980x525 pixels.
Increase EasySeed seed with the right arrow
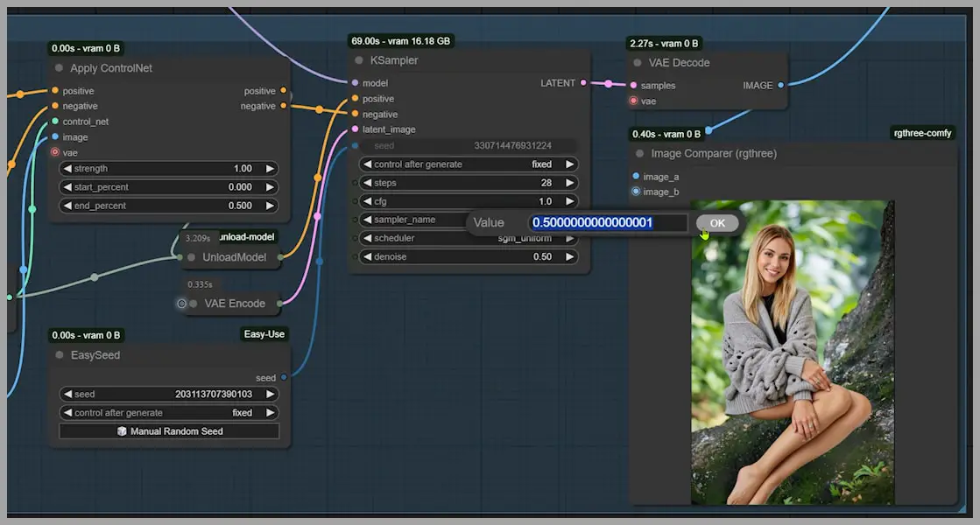(x=270, y=394)
